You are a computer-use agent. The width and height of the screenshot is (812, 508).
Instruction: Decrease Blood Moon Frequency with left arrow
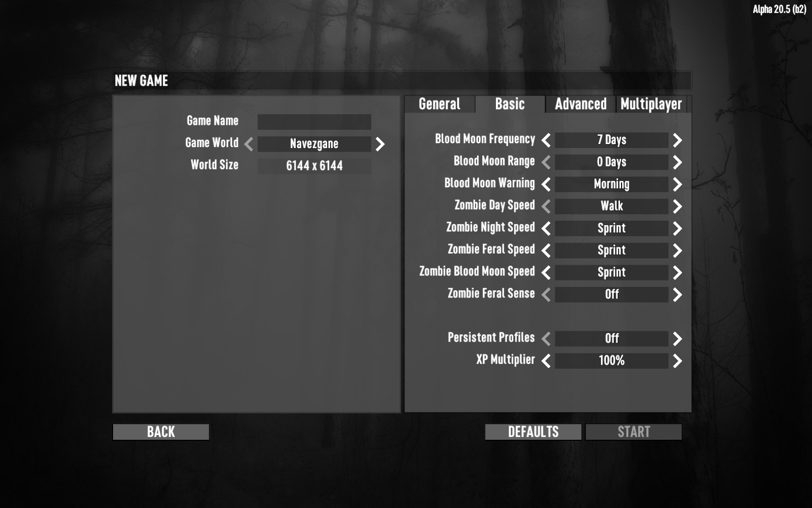click(546, 140)
